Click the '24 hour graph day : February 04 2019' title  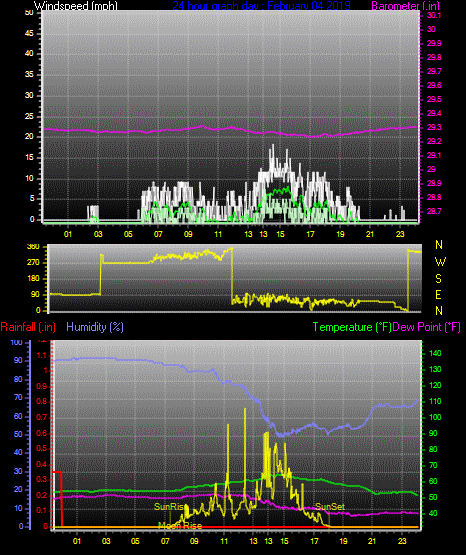pyautogui.click(x=261, y=6)
